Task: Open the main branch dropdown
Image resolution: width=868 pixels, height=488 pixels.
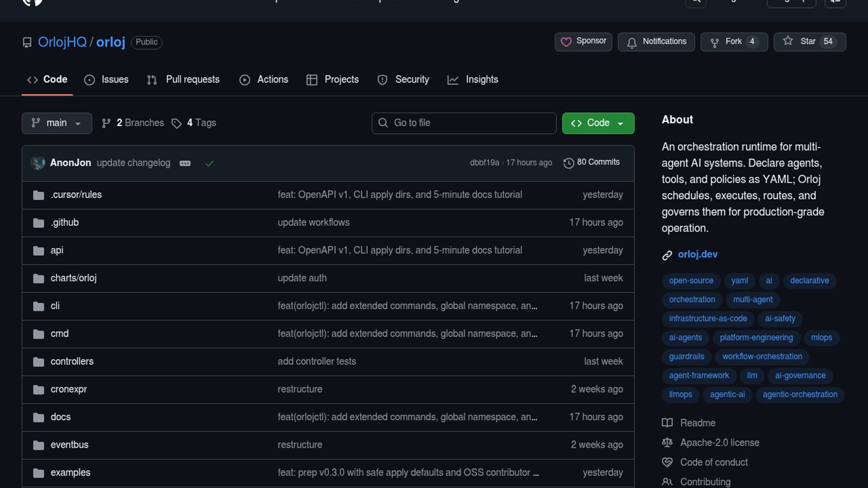Action: pos(57,123)
